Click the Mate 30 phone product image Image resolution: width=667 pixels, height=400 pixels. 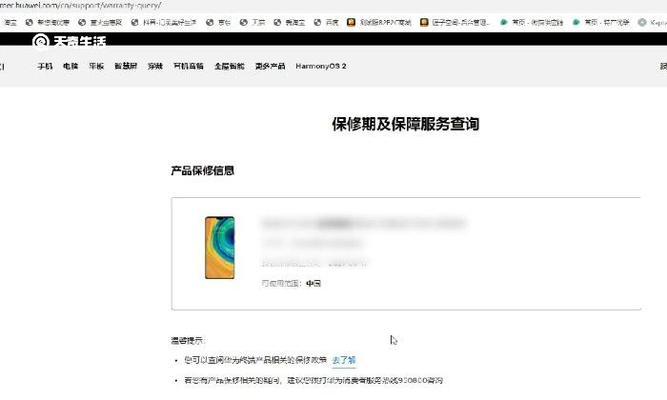coord(219,248)
